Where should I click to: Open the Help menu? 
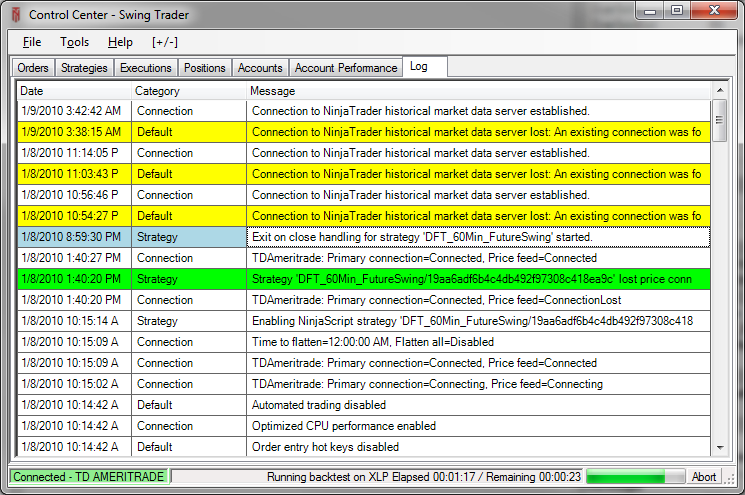pos(120,42)
